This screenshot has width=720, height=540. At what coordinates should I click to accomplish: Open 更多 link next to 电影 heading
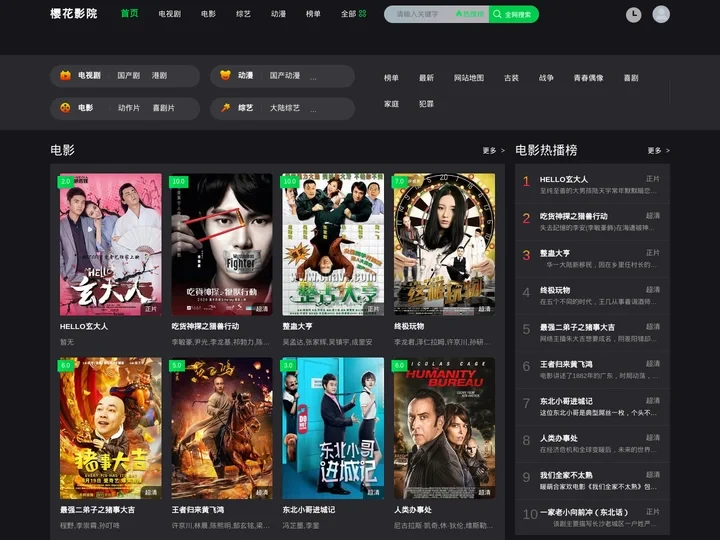pyautogui.click(x=494, y=151)
